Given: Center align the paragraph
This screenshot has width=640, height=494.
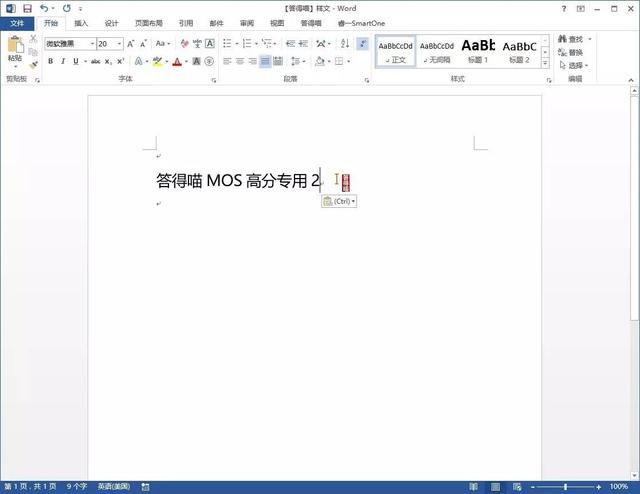Looking at the screenshot, I should point(240,61).
